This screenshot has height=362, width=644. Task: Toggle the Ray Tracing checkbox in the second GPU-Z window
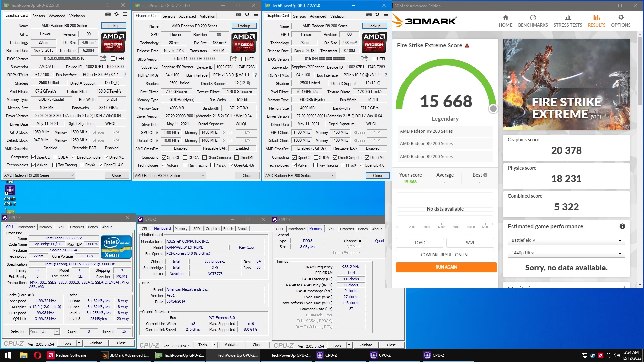[185, 165]
